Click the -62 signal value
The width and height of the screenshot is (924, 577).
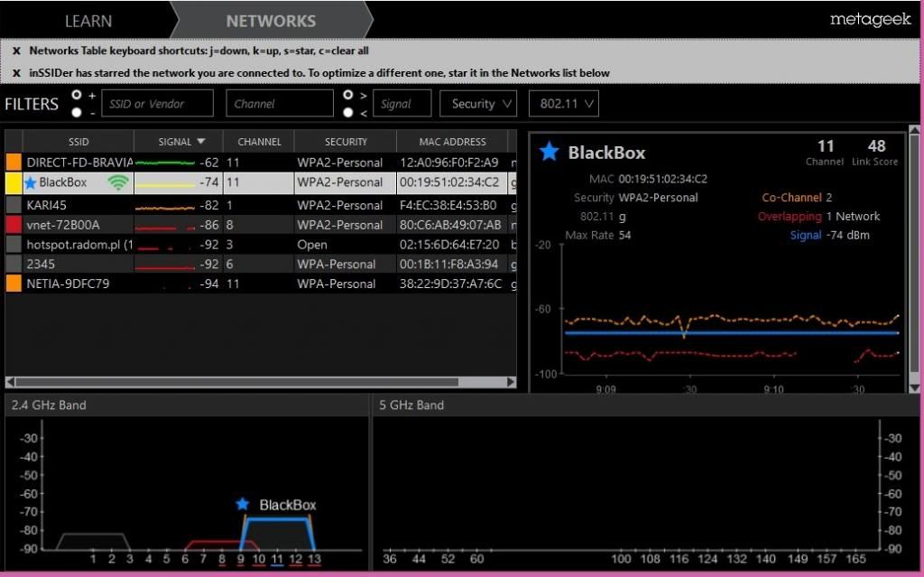[208, 163]
